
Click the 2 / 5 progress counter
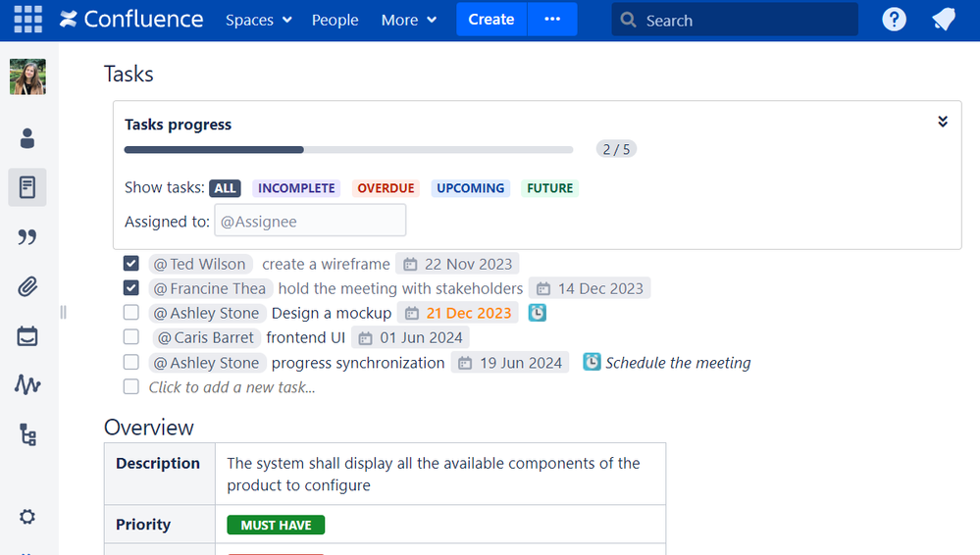pos(616,149)
